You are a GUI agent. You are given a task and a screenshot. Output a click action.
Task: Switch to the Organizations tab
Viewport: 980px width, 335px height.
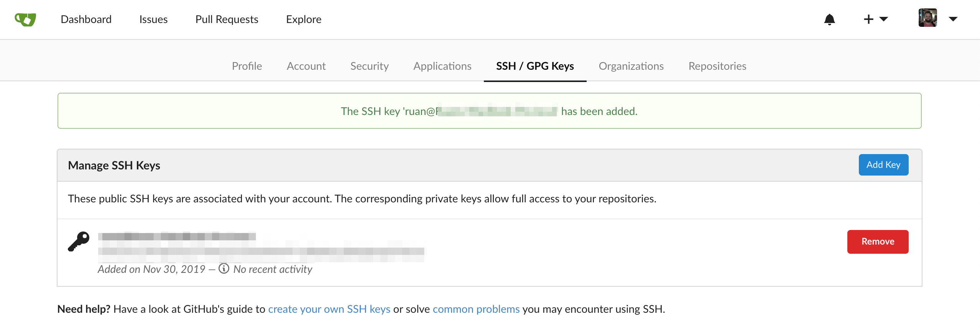631,66
